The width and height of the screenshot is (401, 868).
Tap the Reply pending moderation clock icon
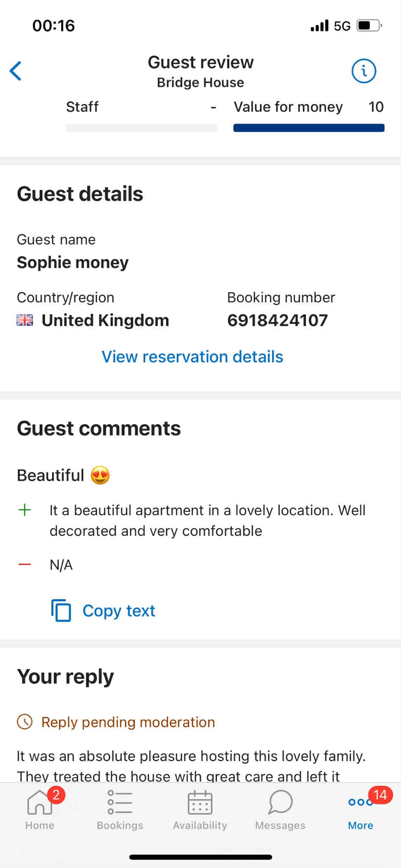25,722
